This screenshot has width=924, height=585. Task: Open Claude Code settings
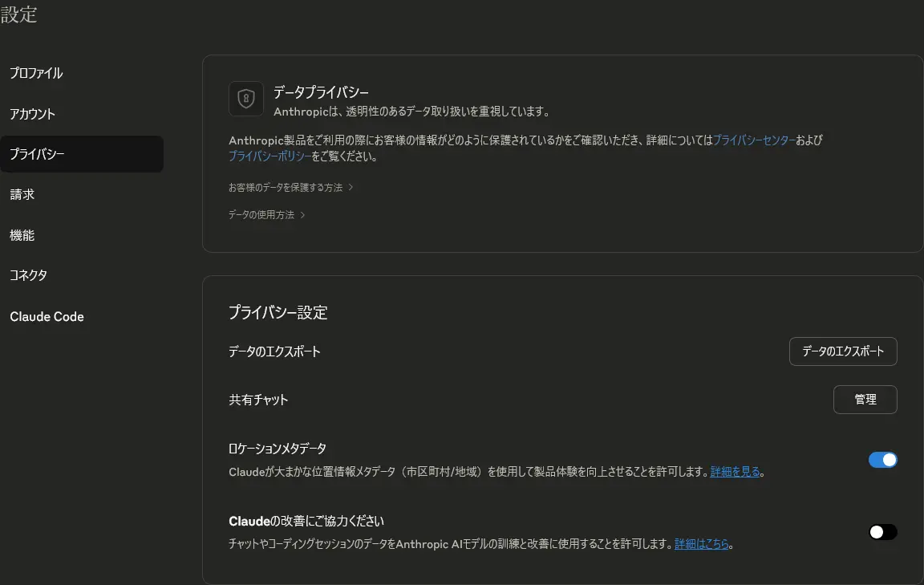[47, 316]
